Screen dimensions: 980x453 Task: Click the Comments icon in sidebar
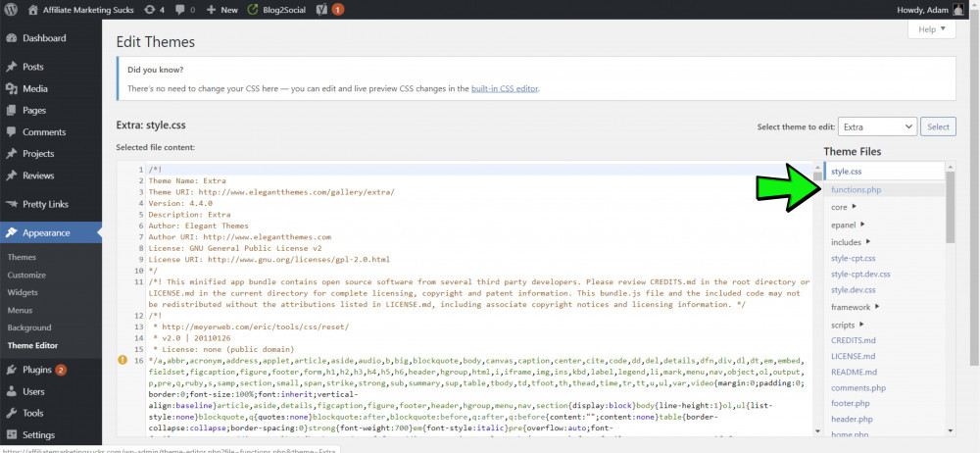(11, 132)
